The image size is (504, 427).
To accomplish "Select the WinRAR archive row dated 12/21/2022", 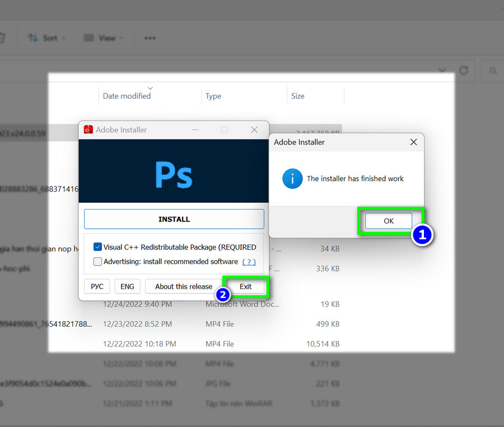I will point(170,403).
